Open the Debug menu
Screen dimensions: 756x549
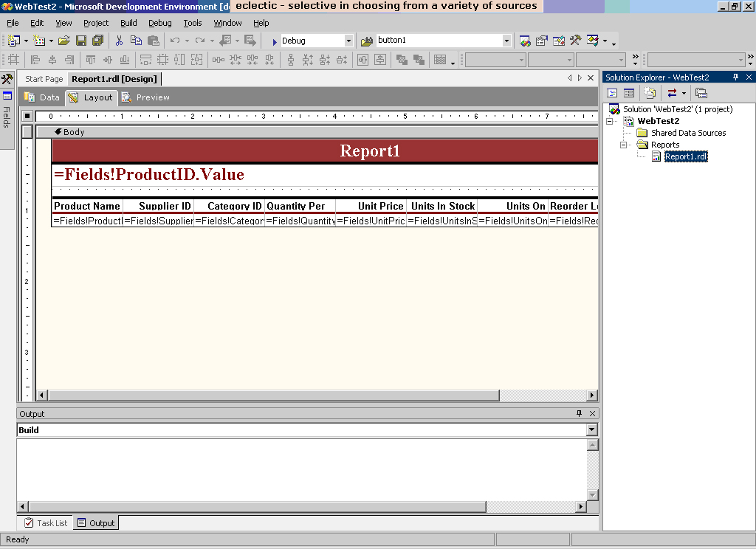click(160, 23)
